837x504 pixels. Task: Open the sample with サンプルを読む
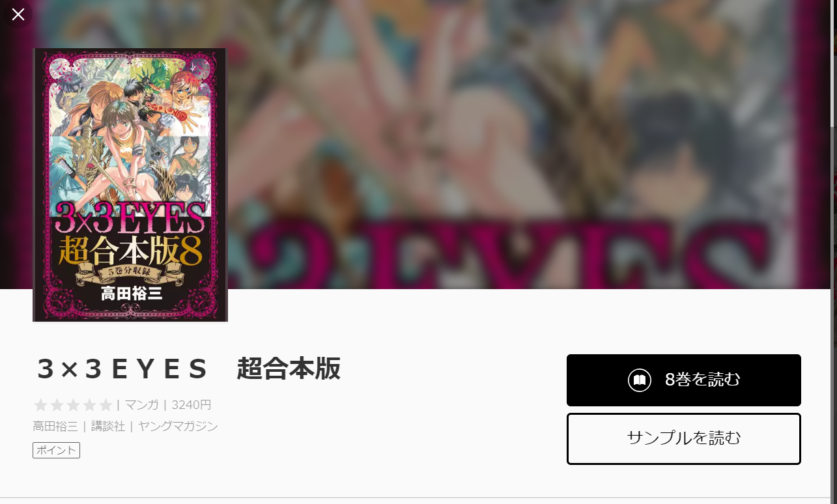coord(684,439)
